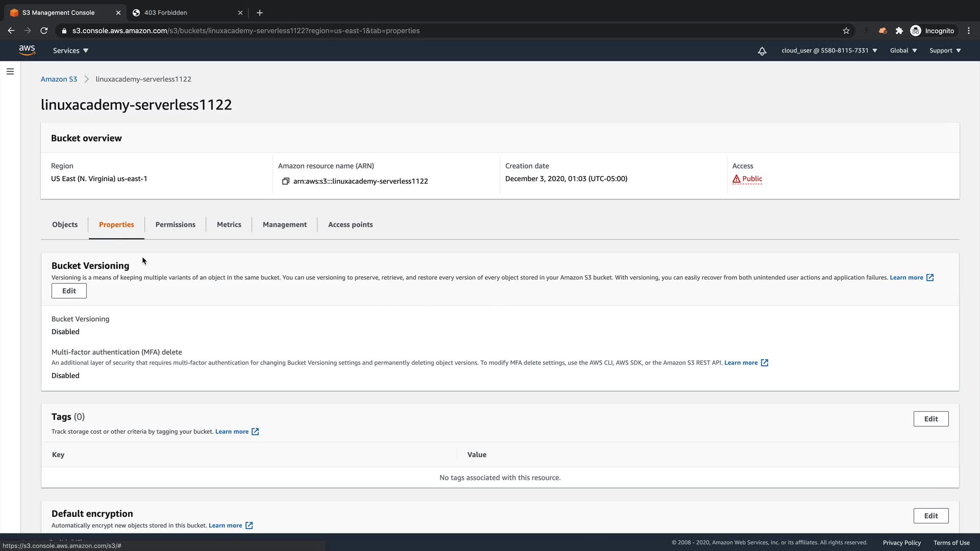Image resolution: width=980 pixels, height=551 pixels.
Task: Switch to the Permissions tab
Action: click(175, 224)
